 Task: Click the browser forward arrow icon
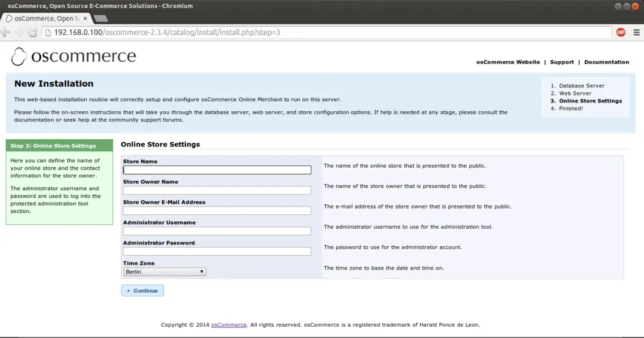click(19, 33)
